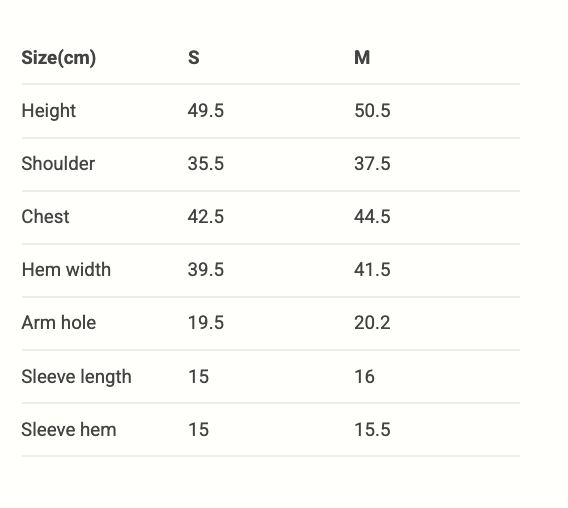Select the S column header
The height and width of the screenshot is (508, 568).
193,58
